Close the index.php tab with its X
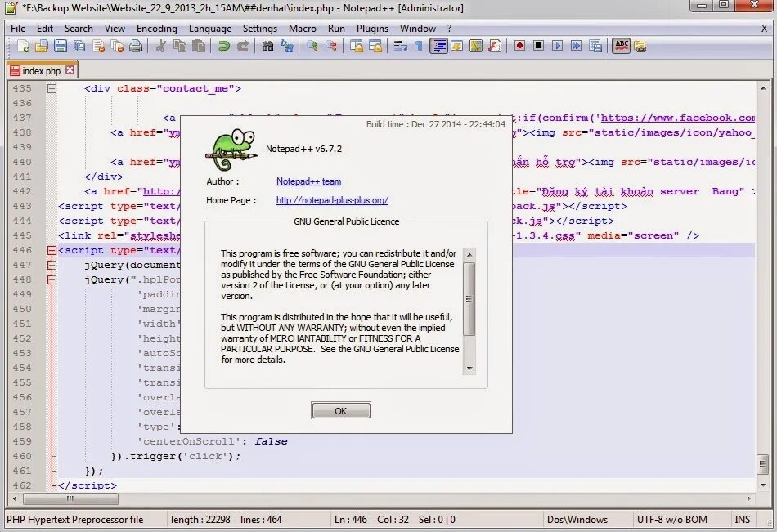This screenshot has width=777, height=532. click(x=70, y=70)
